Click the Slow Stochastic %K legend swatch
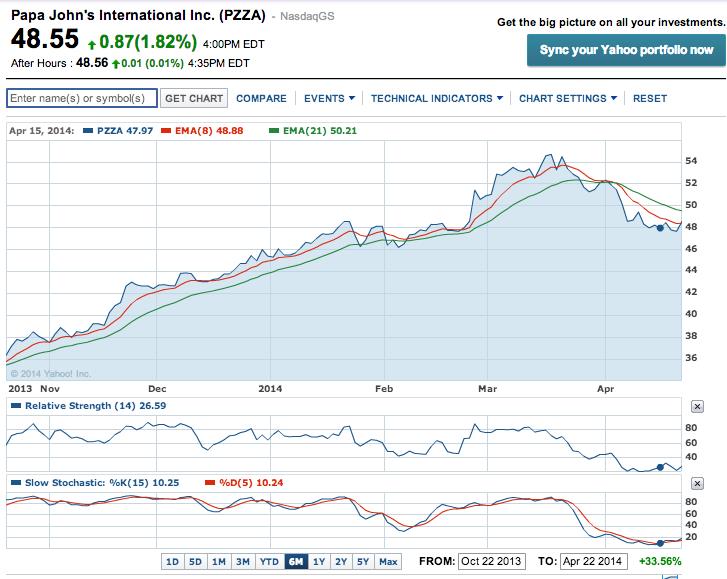This screenshot has height=579, width=727. coord(16,483)
